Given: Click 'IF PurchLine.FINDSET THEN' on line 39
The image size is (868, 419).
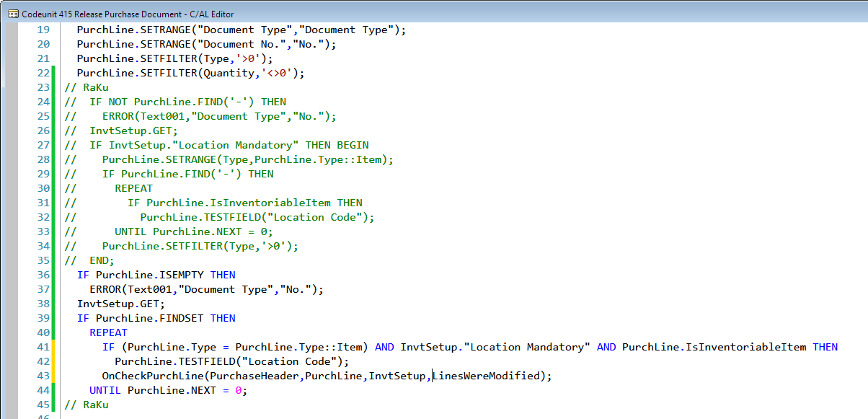Looking at the screenshot, I should (x=156, y=318).
